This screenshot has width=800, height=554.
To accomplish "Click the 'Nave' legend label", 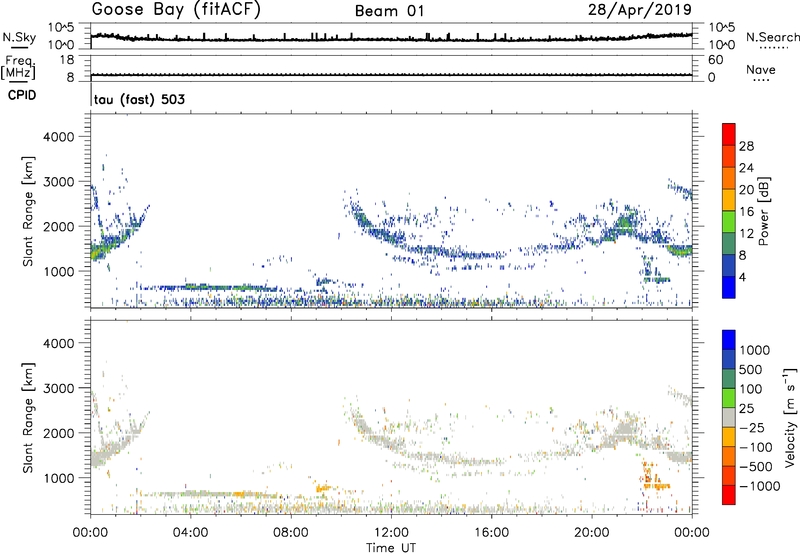I will [x=760, y=70].
